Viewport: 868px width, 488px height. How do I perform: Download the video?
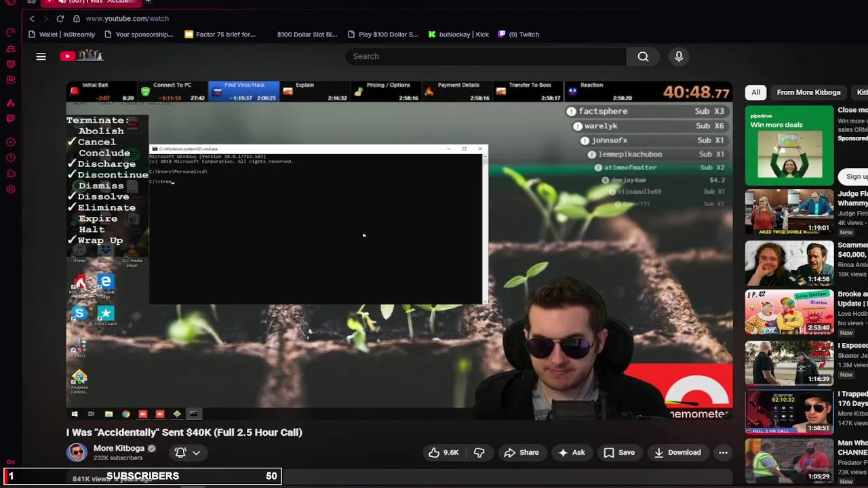(677, 452)
